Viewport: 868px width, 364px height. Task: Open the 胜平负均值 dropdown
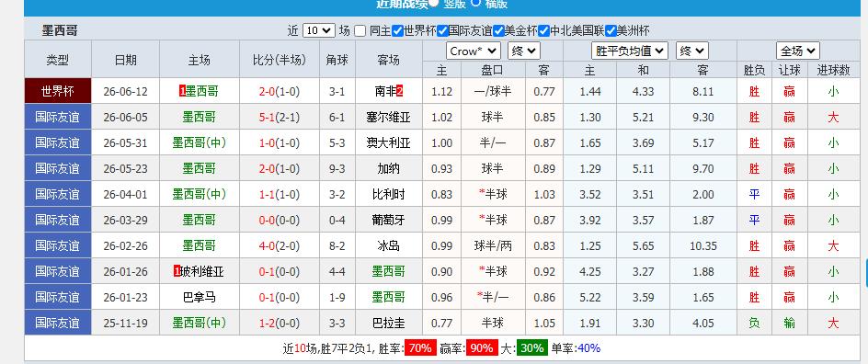coord(630,51)
